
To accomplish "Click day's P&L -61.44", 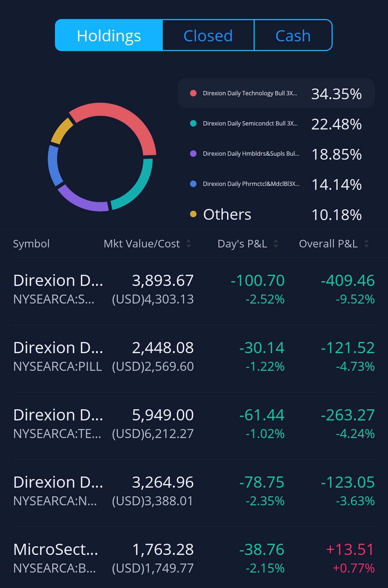I will click(262, 415).
